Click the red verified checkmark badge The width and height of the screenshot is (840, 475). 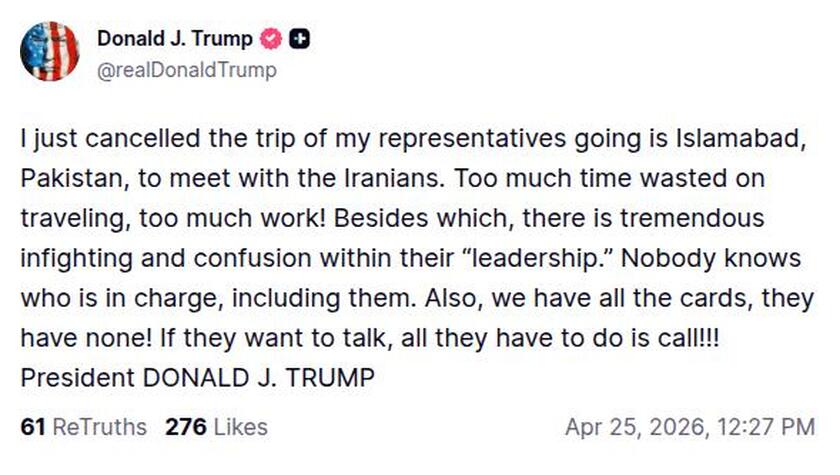point(272,39)
